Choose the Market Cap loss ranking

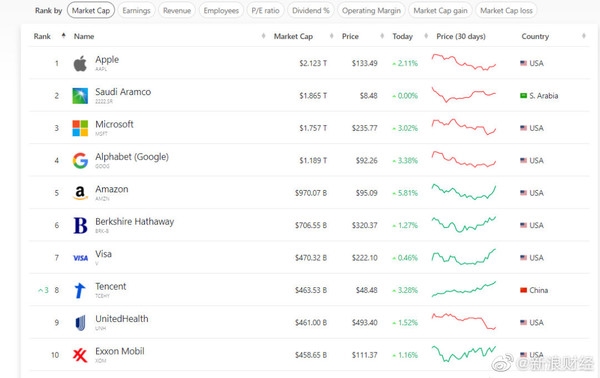coord(506,11)
